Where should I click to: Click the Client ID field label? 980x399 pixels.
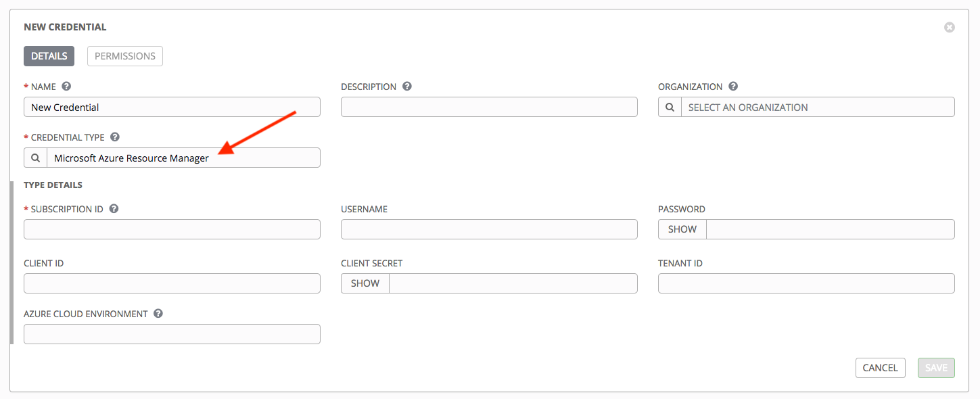[x=43, y=263]
